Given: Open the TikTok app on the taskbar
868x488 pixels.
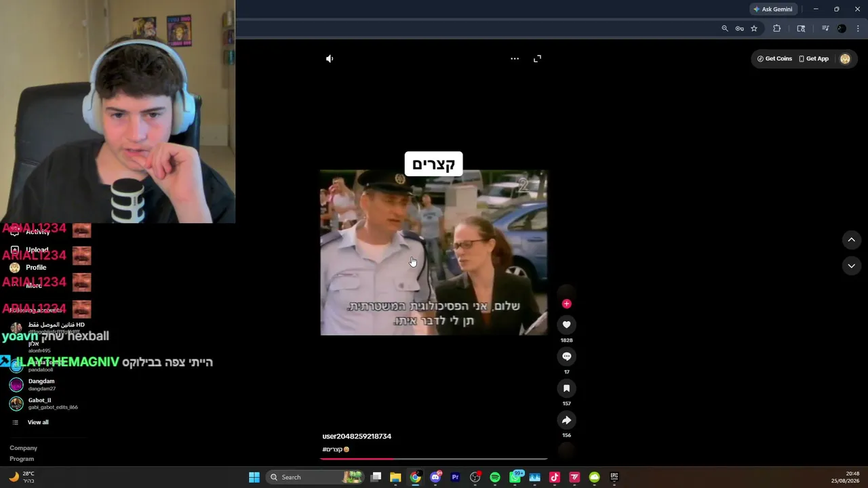Looking at the screenshot, I should 555,477.
